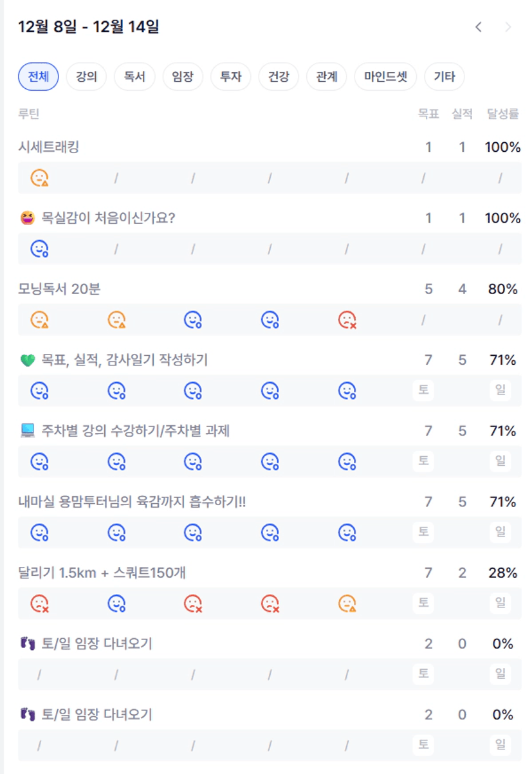Toggle 토 box in 달리기 1.5km row
Image resolution: width=532 pixels, height=774 pixels.
point(423,603)
